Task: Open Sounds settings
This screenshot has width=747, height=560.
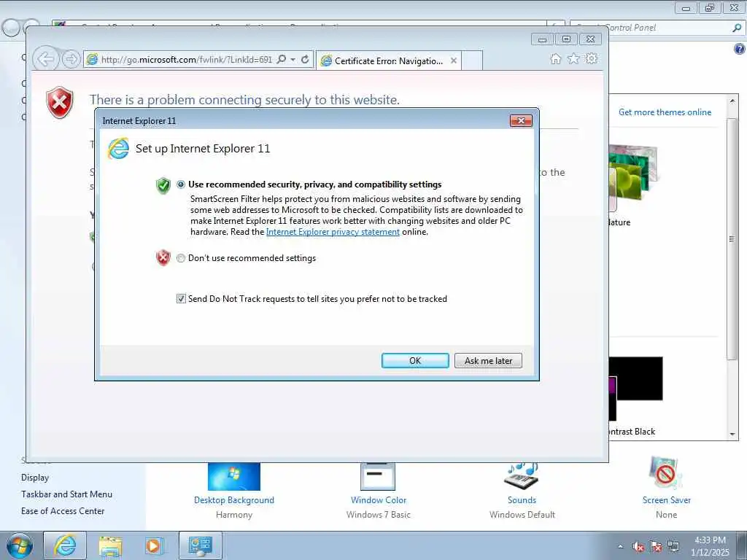Action: coord(522,500)
